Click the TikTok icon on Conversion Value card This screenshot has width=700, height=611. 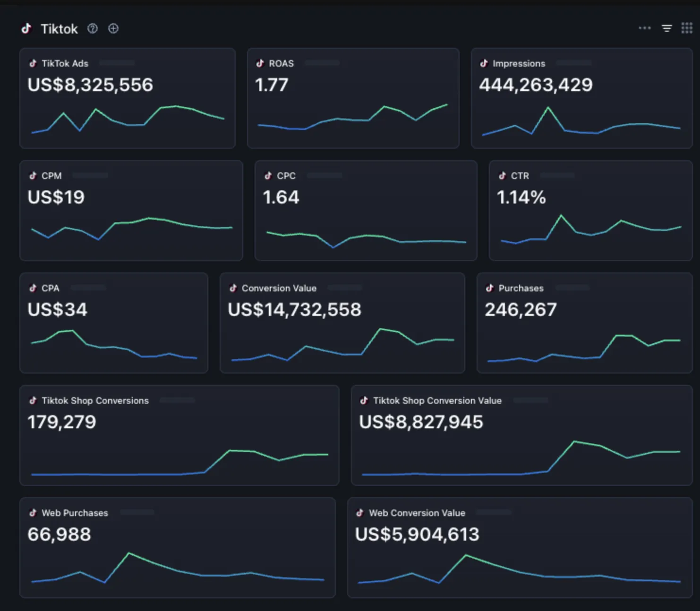click(x=233, y=288)
